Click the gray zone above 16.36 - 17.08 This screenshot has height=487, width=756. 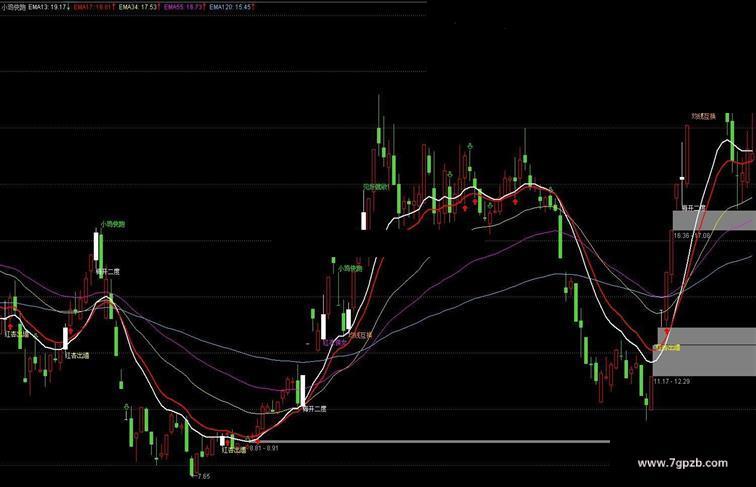pos(715,220)
